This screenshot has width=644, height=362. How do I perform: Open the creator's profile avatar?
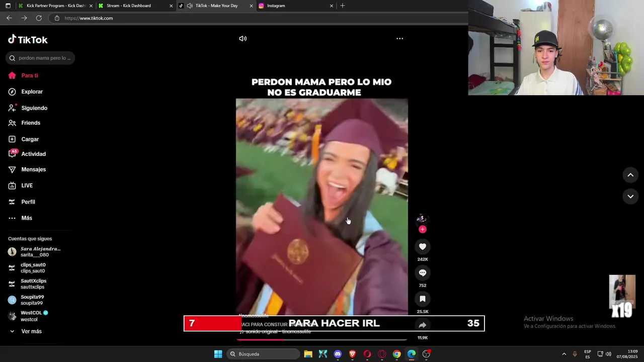coord(422,218)
